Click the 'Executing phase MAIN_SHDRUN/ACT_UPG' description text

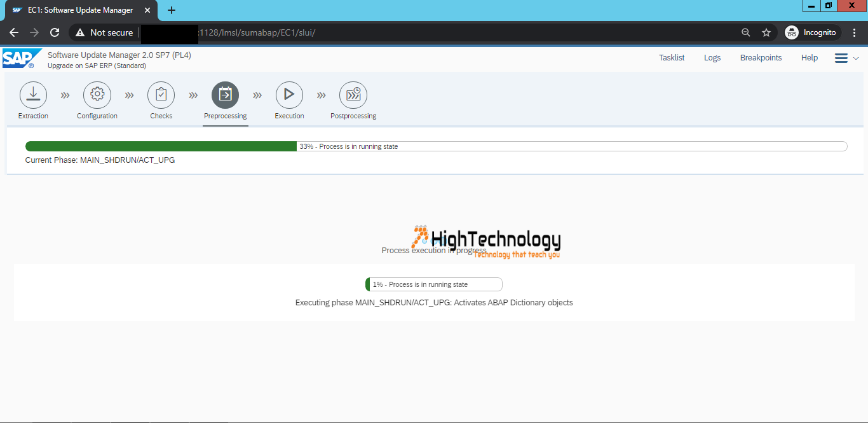click(x=434, y=303)
